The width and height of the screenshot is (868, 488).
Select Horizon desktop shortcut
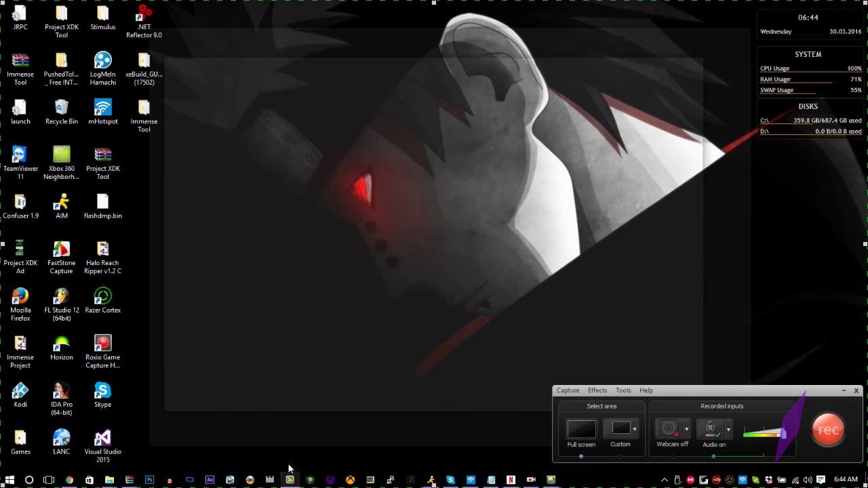(62, 348)
